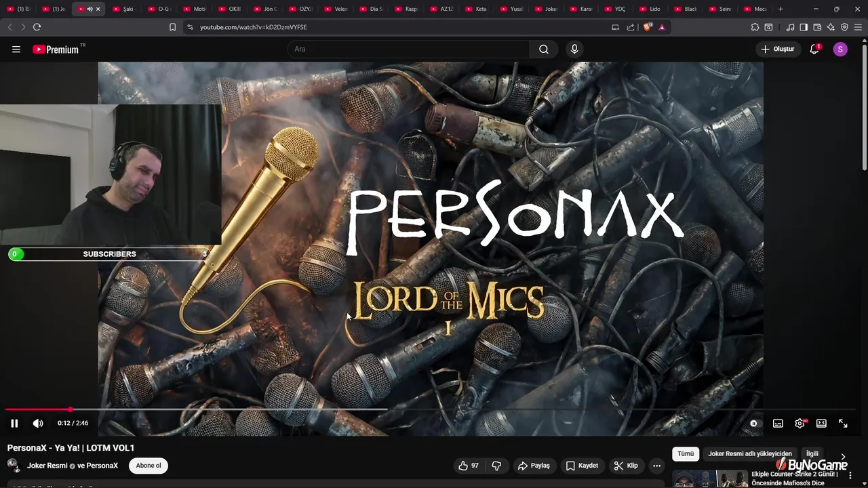Share the video via Paylaş

coord(534,466)
